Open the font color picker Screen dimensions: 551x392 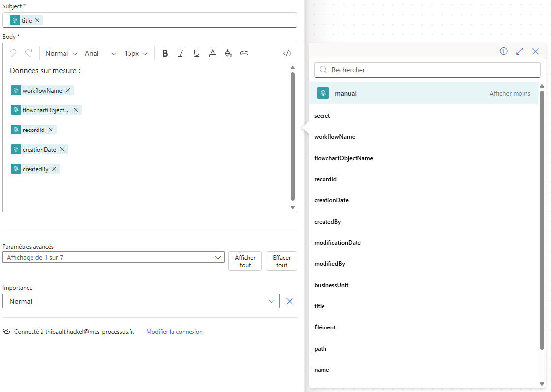(212, 53)
